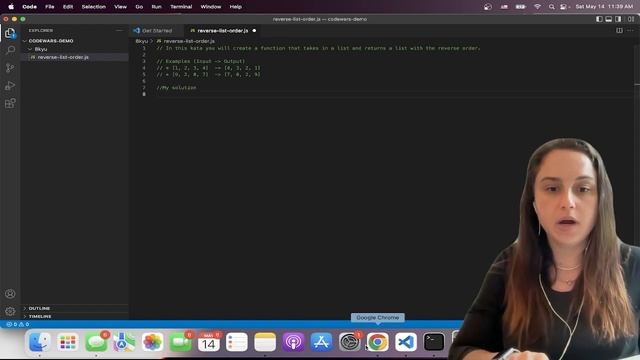Viewport: 640px width, 360px height.
Task: Open the Window menu
Action: [x=211, y=7]
